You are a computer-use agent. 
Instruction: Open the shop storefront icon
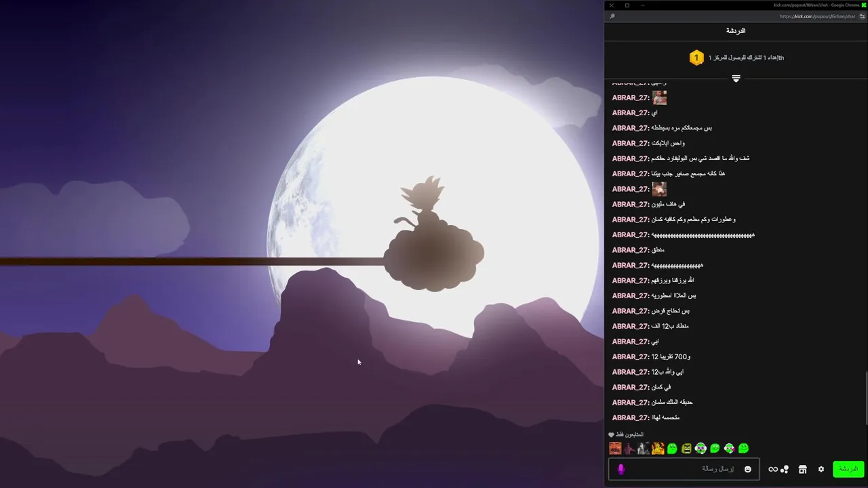click(x=802, y=469)
